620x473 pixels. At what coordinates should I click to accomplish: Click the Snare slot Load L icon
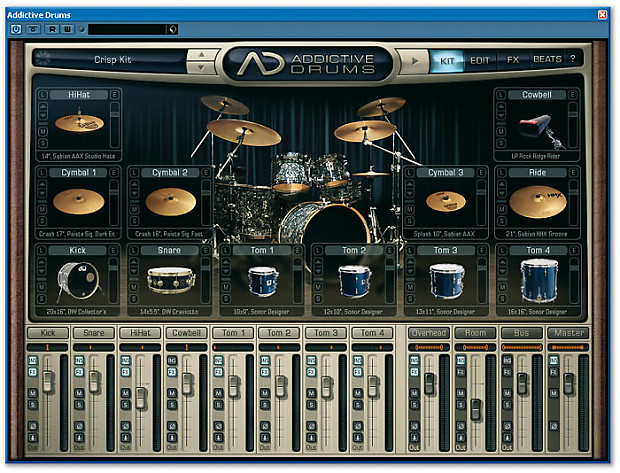coord(134,250)
